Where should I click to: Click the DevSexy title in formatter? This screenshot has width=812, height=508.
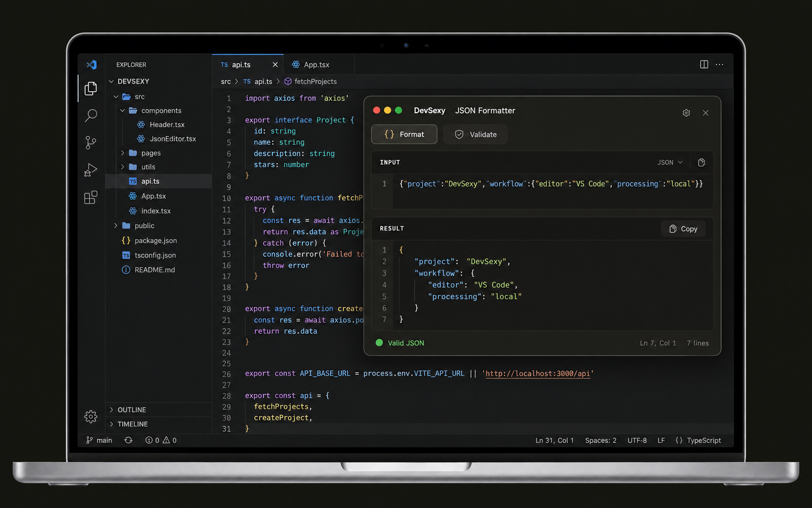click(x=430, y=111)
